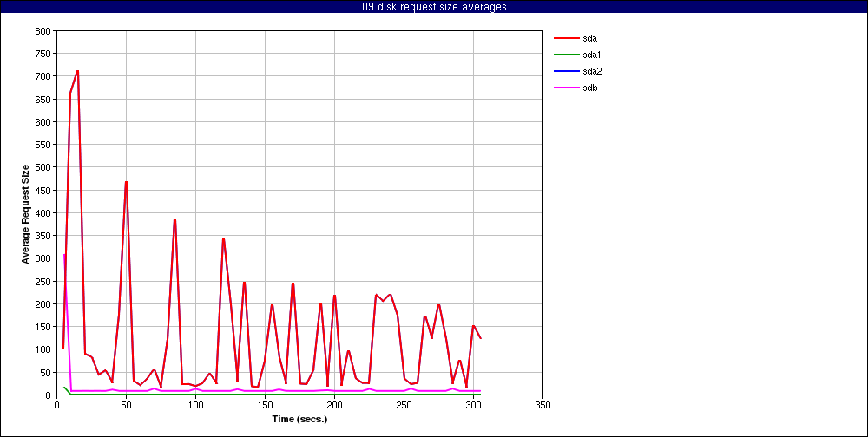Click the 350 x-axis tick label
The image size is (868, 437).
543,405
